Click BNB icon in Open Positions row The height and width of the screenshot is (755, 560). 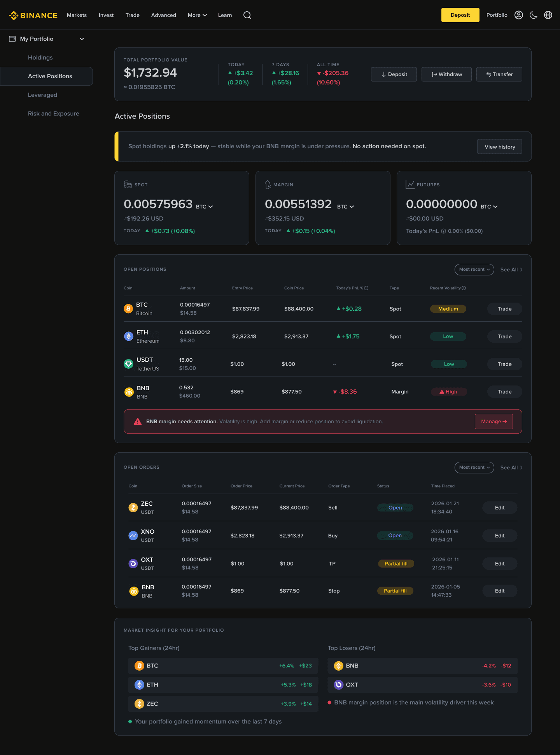pyautogui.click(x=129, y=392)
